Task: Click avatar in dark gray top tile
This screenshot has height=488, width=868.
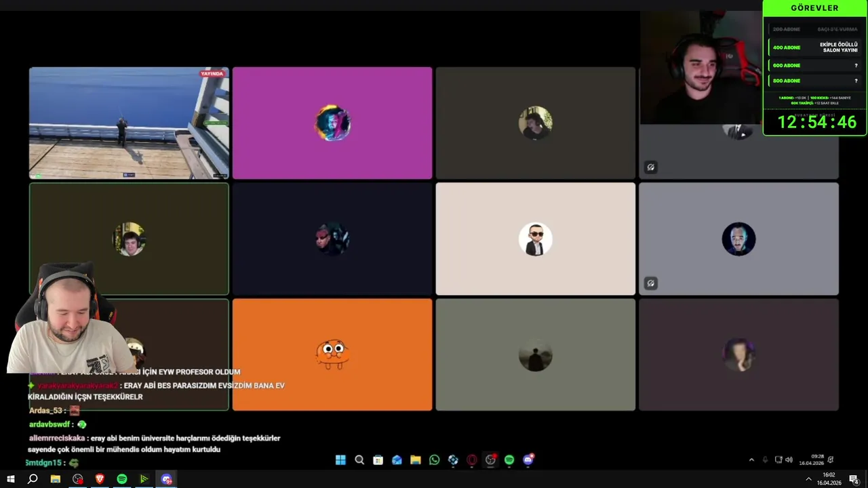Action: tap(536, 123)
